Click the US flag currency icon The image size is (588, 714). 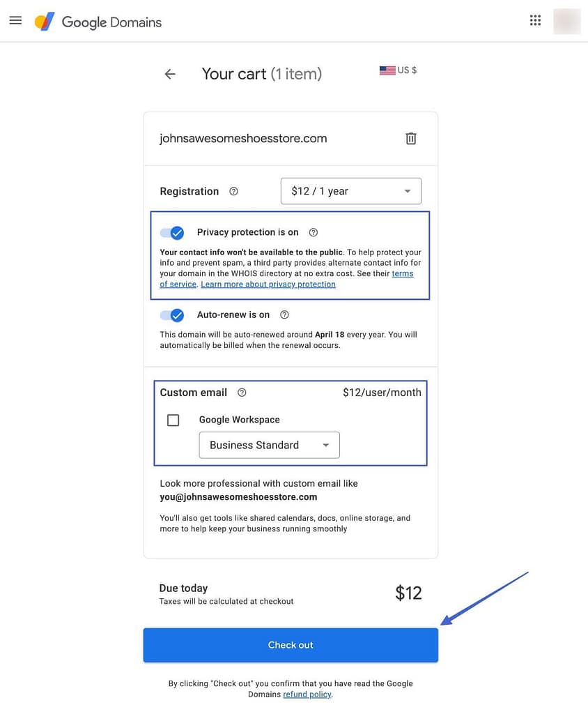(x=387, y=70)
